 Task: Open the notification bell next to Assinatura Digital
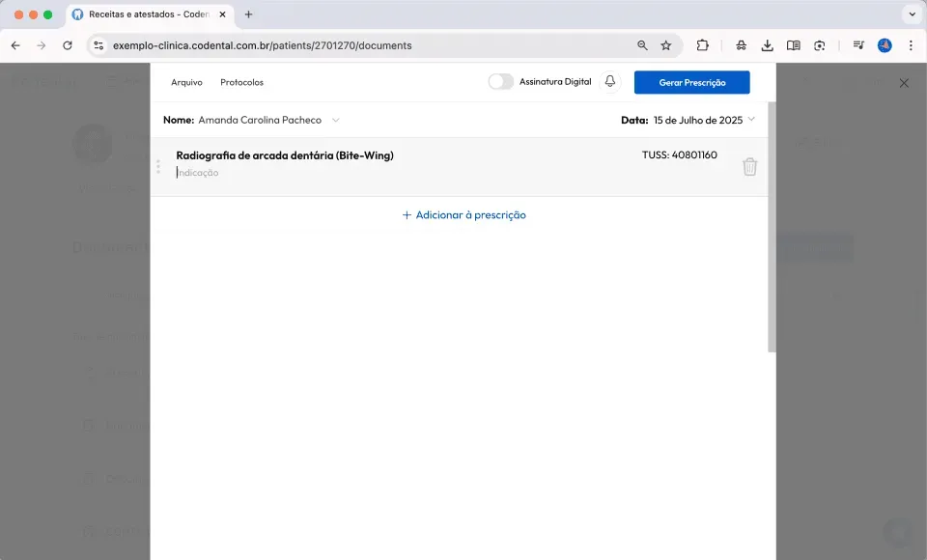610,82
